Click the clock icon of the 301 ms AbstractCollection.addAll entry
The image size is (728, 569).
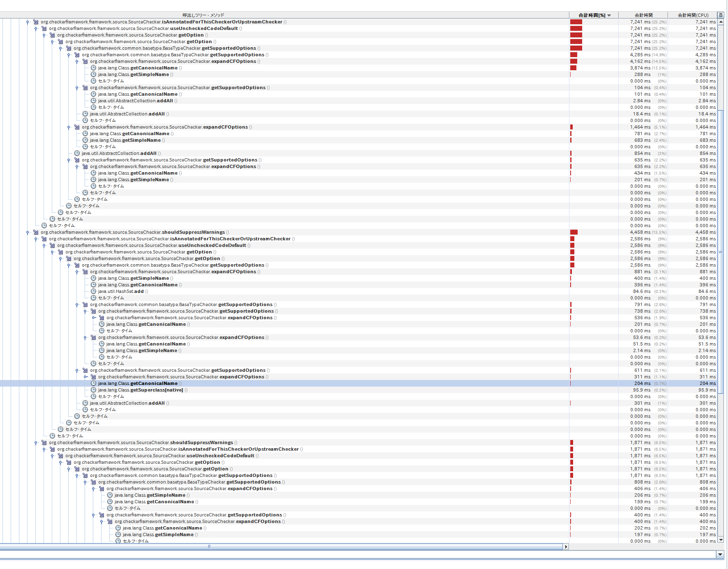point(85,403)
